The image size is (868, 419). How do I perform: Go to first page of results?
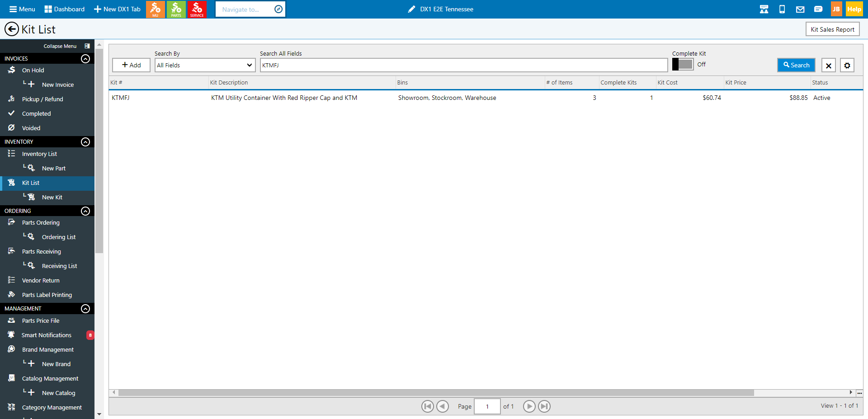[x=428, y=406]
